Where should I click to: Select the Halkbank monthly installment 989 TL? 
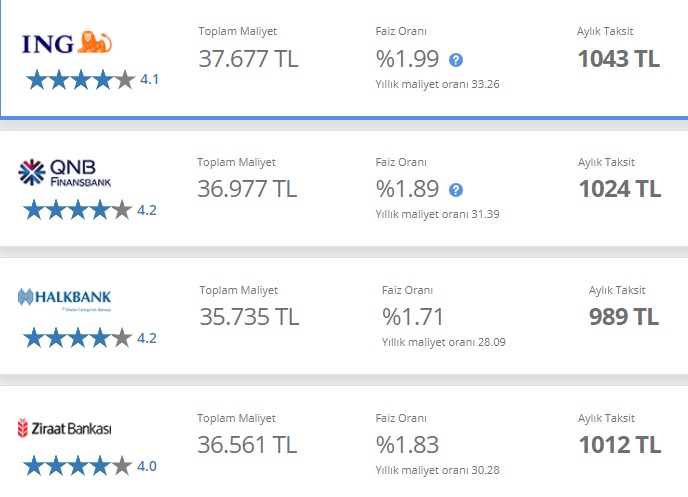coord(624,317)
